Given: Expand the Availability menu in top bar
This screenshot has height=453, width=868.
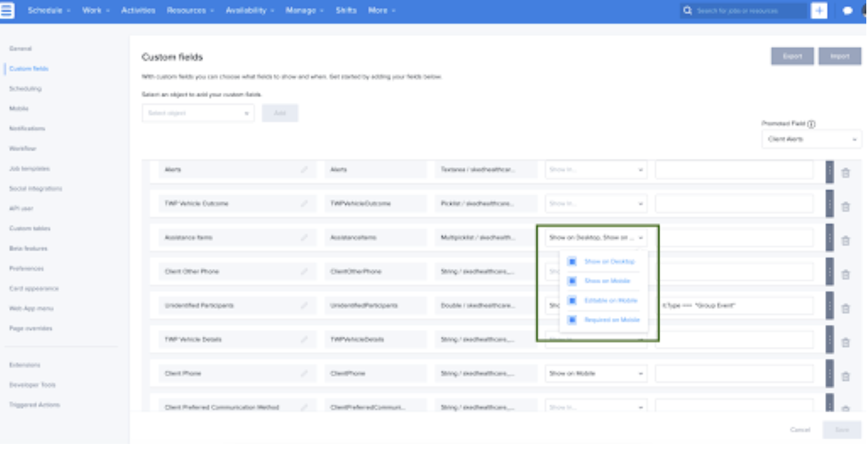Looking at the screenshot, I should (250, 10).
